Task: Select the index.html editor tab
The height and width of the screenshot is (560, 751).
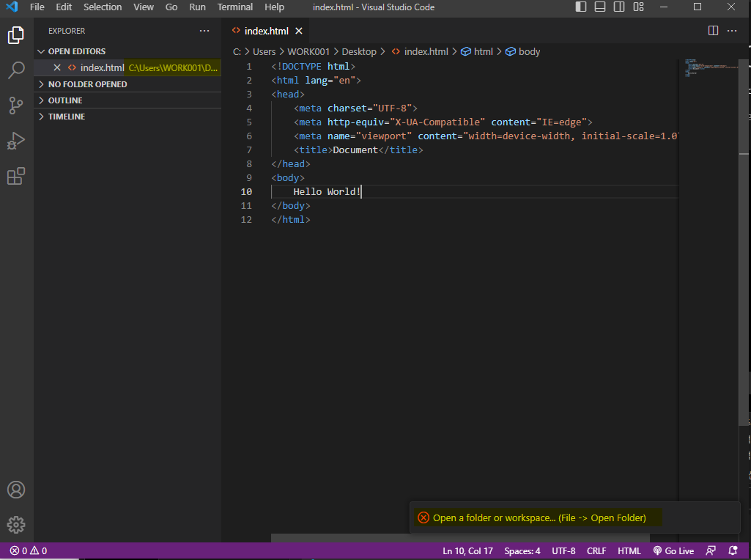Action: (266, 31)
